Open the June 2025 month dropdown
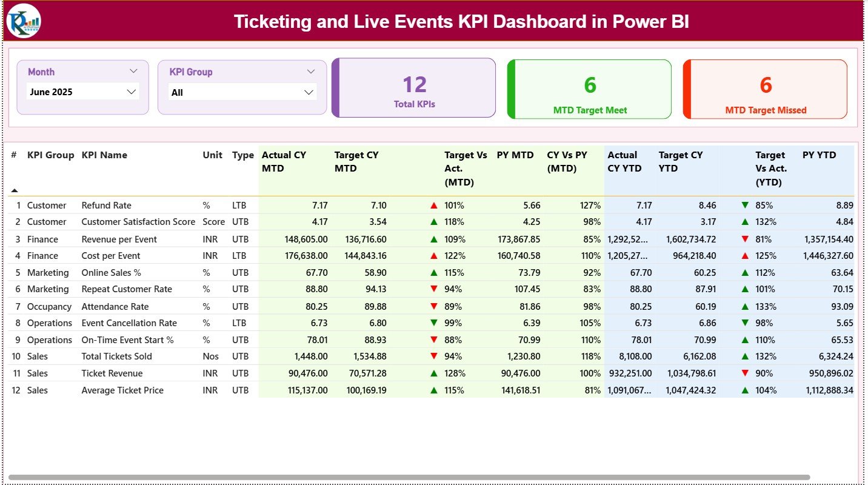868x485 pixels. pos(131,92)
